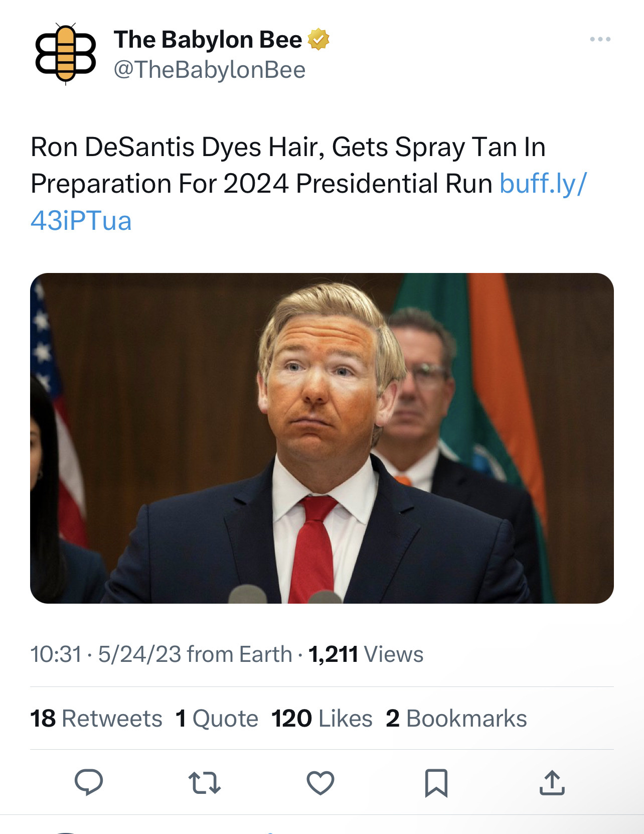View the 120 Likes list
Image resolution: width=644 pixels, height=834 pixels.
(x=322, y=718)
